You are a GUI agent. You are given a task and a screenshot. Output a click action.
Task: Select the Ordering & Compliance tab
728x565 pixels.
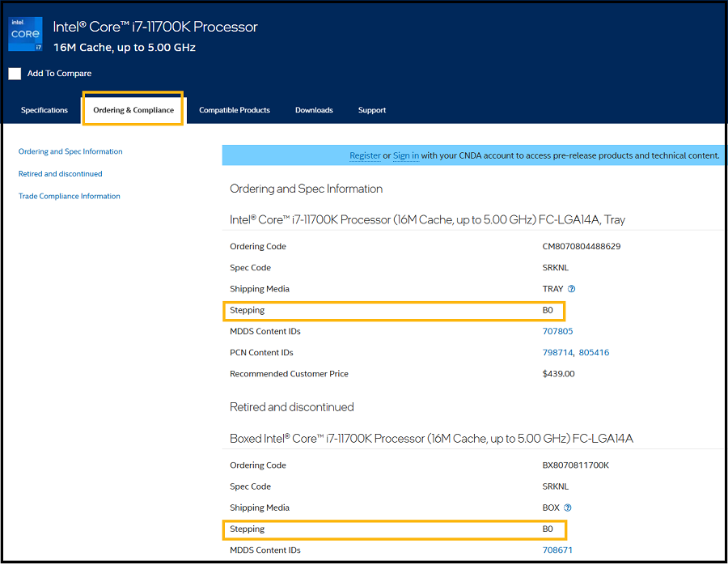click(133, 110)
